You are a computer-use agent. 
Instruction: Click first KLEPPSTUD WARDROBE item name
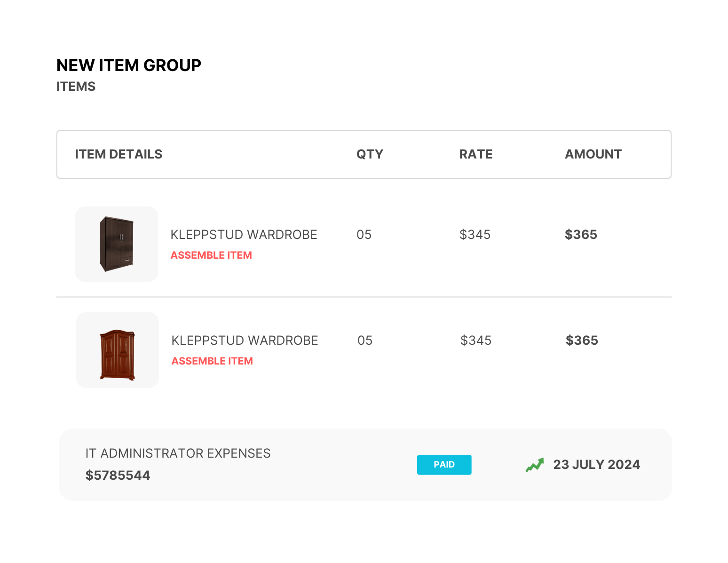pyautogui.click(x=244, y=235)
